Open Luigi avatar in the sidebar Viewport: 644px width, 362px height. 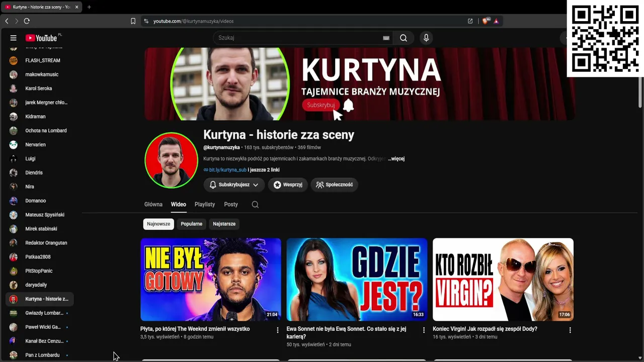click(14, 159)
